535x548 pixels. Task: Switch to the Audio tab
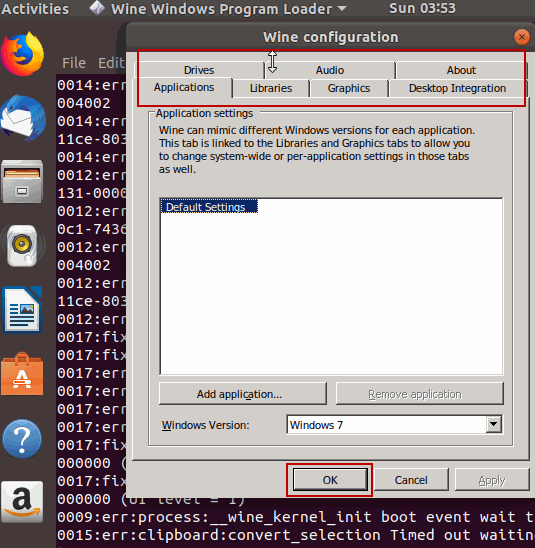tap(330, 70)
